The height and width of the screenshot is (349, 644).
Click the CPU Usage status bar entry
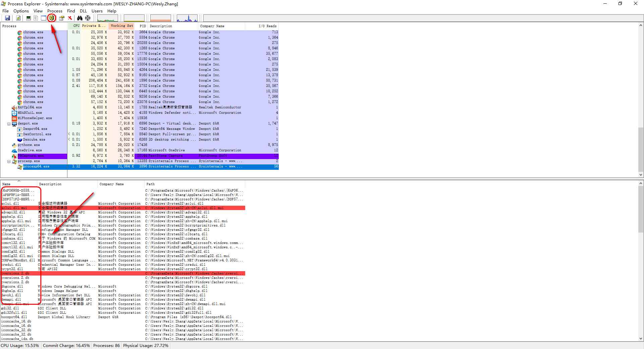20,346
